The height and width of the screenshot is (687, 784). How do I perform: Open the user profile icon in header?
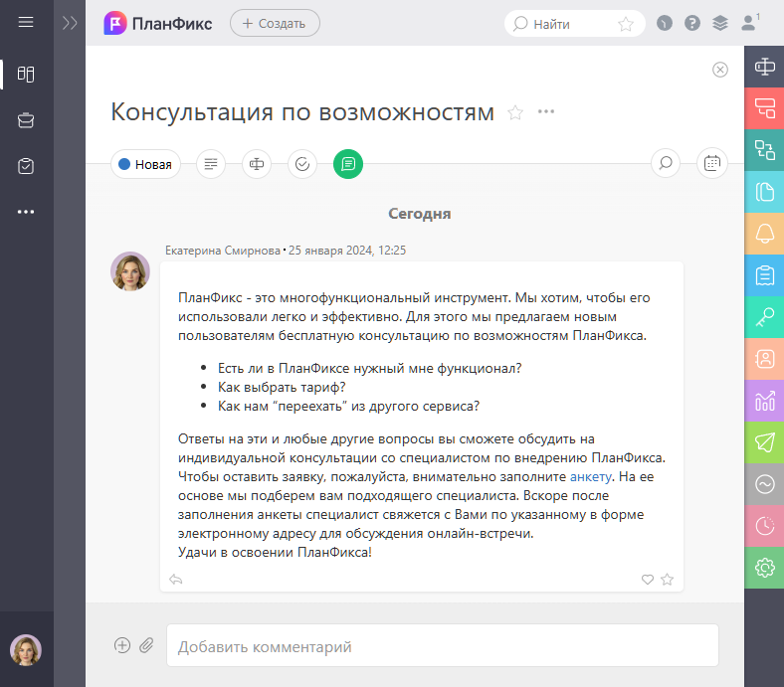[x=748, y=23]
